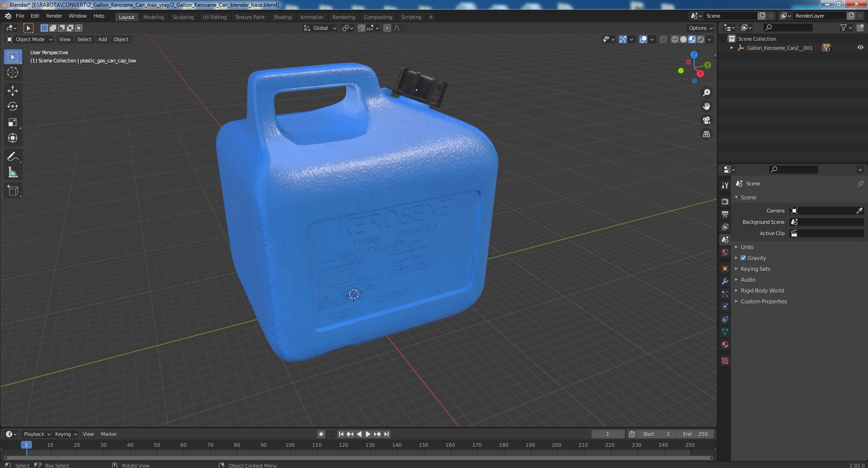This screenshot has width=868, height=468.
Task: Expand Gallon_Kerosene_Can2__001 in outliner
Action: 732,47
